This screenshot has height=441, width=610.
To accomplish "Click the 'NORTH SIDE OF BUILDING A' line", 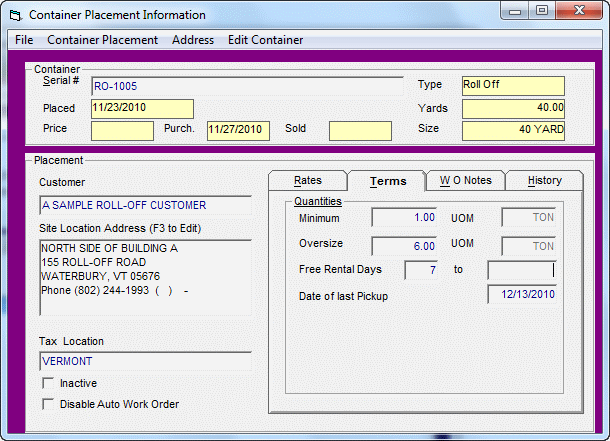I will [x=109, y=248].
